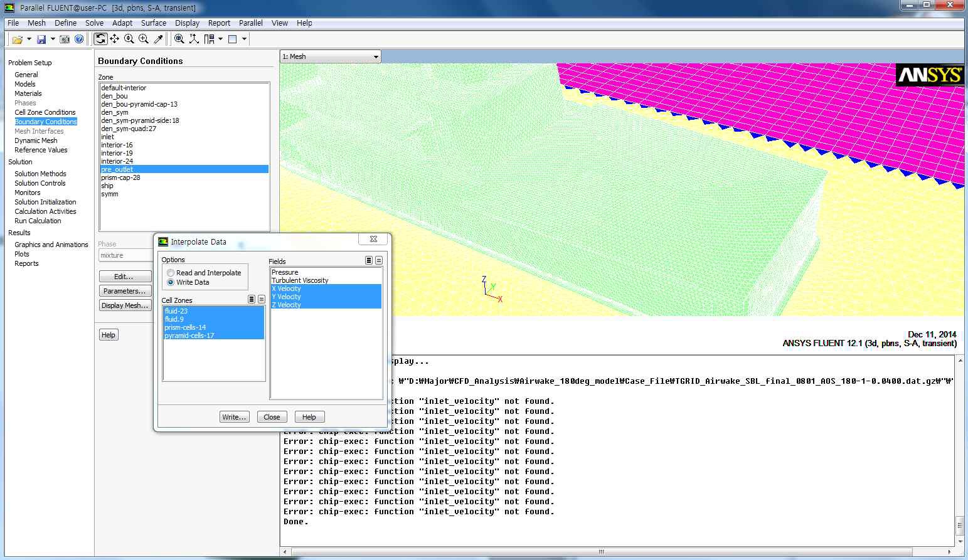Select 'symm' zone in Zone list

(x=184, y=194)
